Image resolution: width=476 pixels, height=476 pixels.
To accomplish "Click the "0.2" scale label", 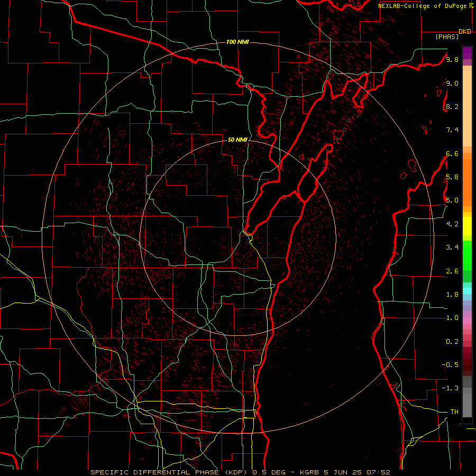I will pyautogui.click(x=452, y=342).
